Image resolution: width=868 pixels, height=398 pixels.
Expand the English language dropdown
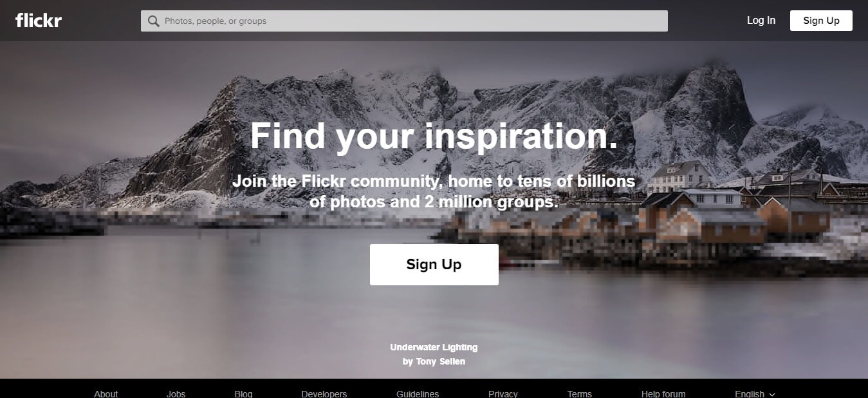click(x=755, y=393)
